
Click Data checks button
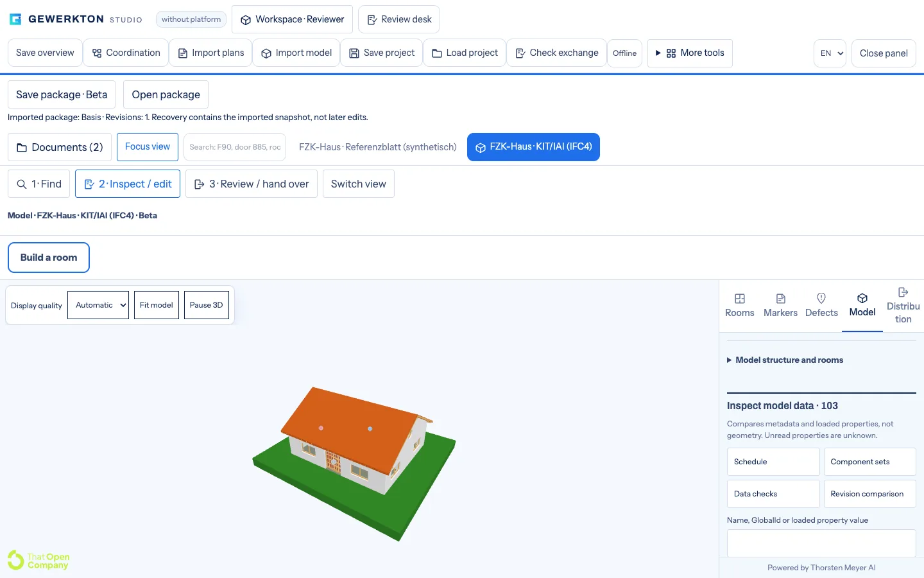(773, 494)
